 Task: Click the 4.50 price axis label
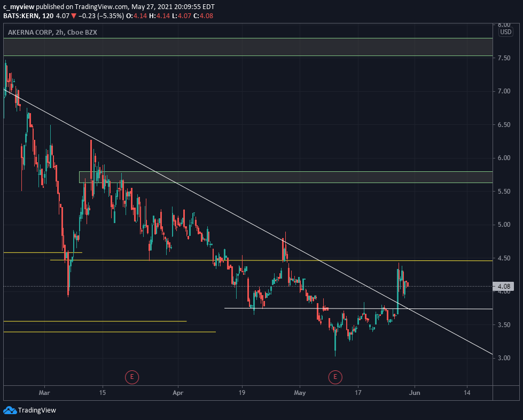point(504,258)
